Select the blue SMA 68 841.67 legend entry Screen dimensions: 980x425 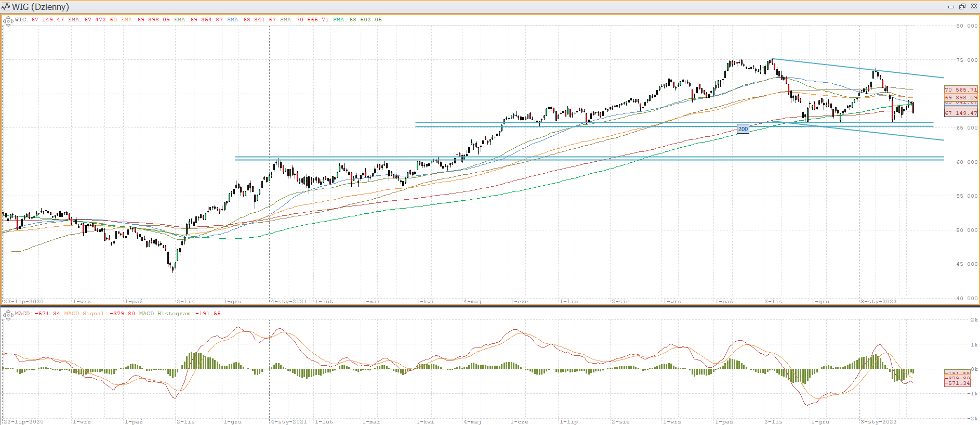pos(251,20)
